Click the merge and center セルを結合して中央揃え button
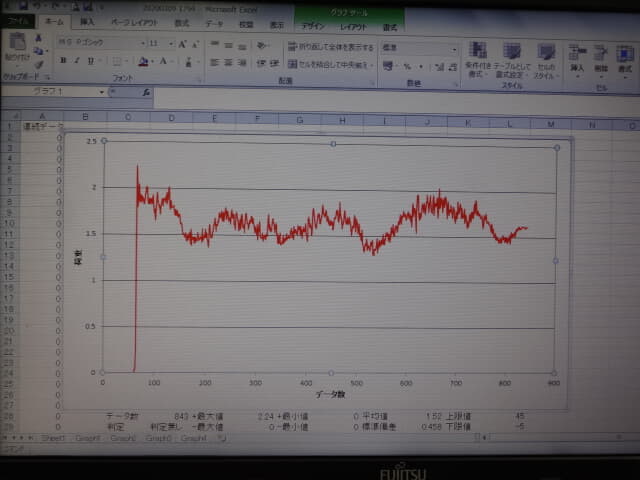The width and height of the screenshot is (640, 480). coord(330,65)
